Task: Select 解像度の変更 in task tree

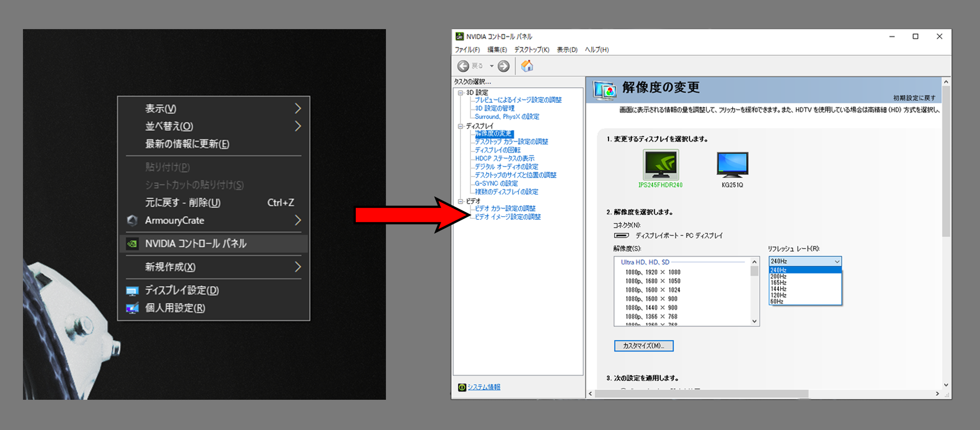Action: [494, 134]
